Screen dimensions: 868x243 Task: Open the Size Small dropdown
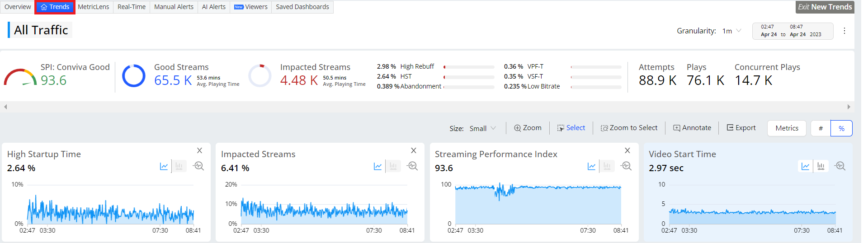click(483, 128)
